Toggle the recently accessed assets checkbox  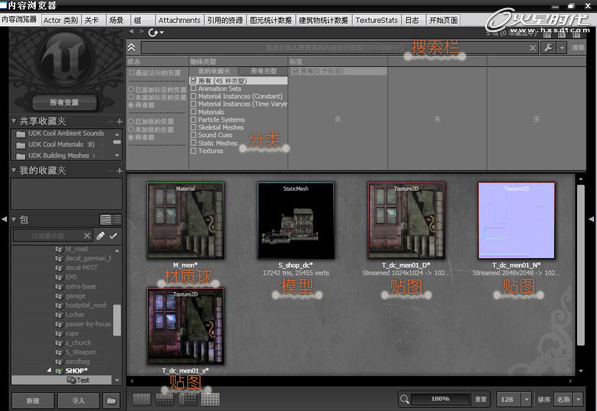coord(132,72)
